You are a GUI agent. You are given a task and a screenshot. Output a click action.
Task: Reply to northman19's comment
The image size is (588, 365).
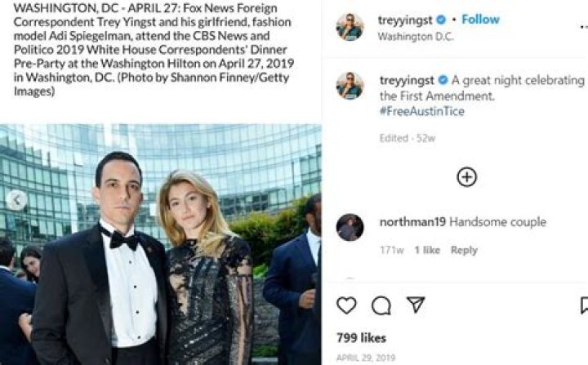464,250
